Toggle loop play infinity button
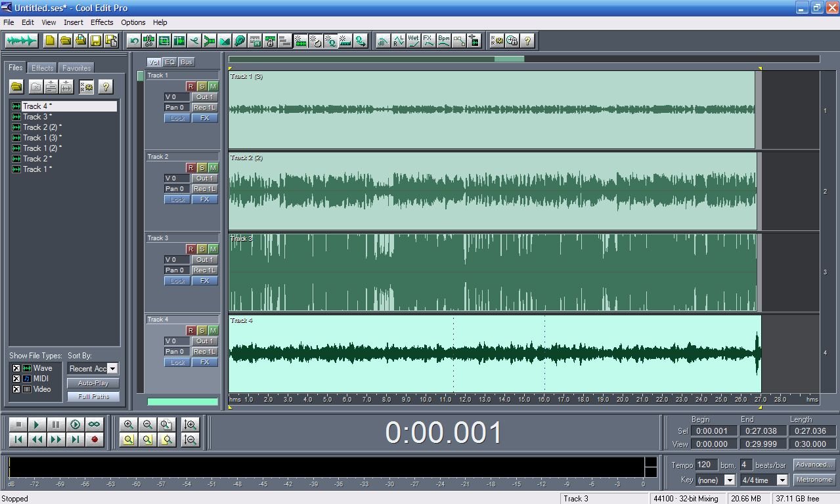 94,425
